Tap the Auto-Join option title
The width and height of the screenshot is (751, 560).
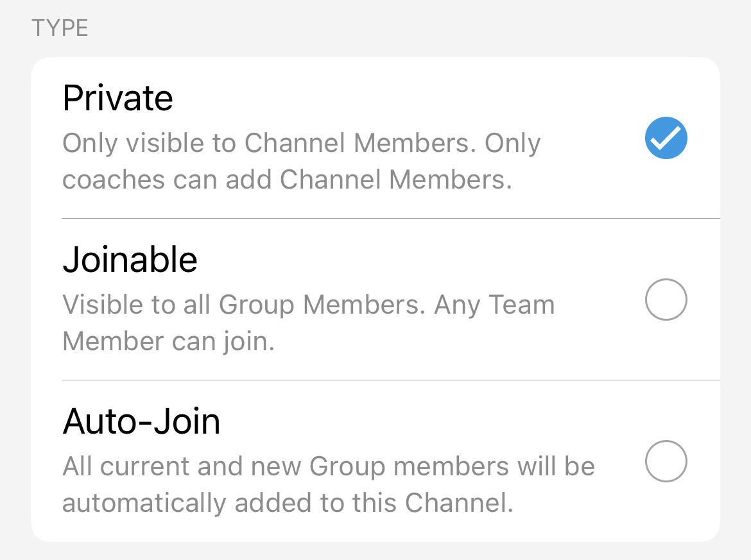(x=141, y=421)
